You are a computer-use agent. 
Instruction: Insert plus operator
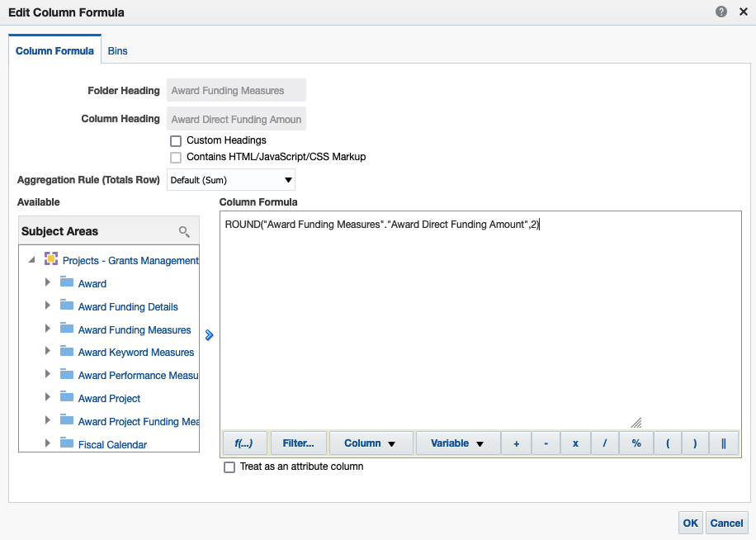516,443
